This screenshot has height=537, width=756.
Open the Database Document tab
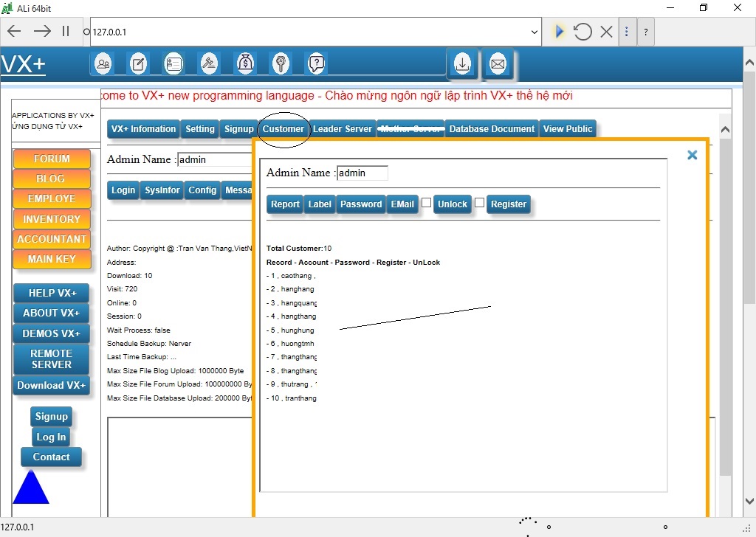click(491, 128)
